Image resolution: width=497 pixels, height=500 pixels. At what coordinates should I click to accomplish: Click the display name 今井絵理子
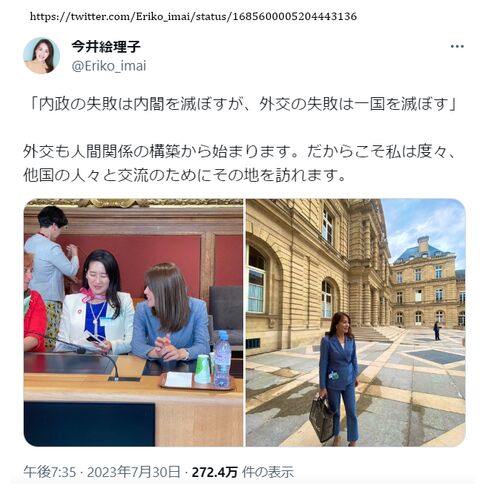click(x=106, y=46)
